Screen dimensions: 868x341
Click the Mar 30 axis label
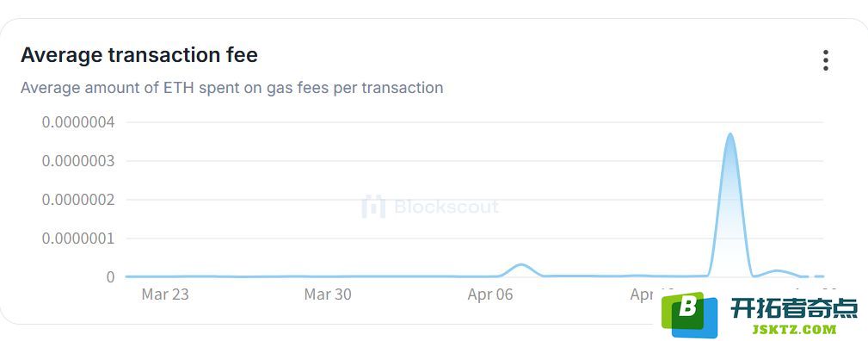coord(328,294)
